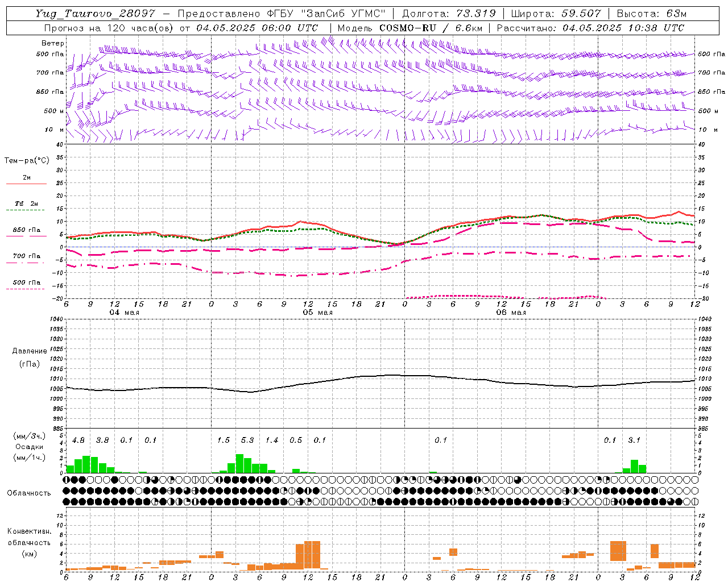Viewport: 728px width, 582px height.
Task: Click the Прогноз на 120 часа(ов) text
Action: coord(109,28)
